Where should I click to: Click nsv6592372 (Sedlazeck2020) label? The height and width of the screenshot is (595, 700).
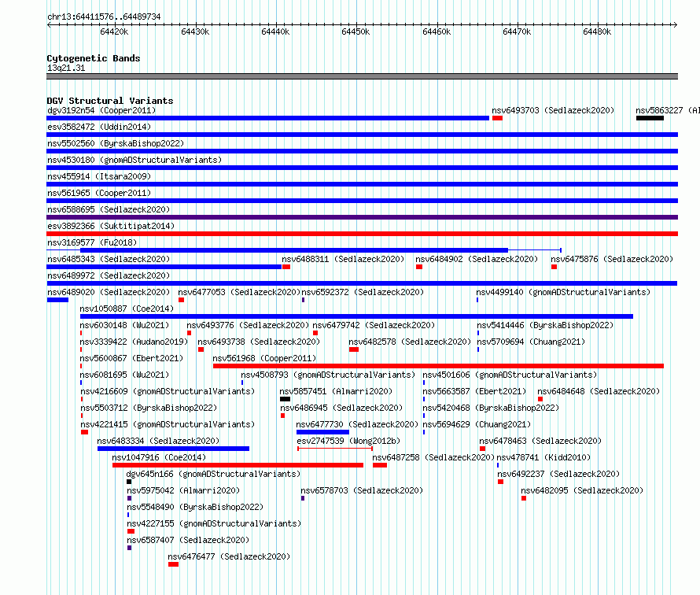tap(363, 292)
